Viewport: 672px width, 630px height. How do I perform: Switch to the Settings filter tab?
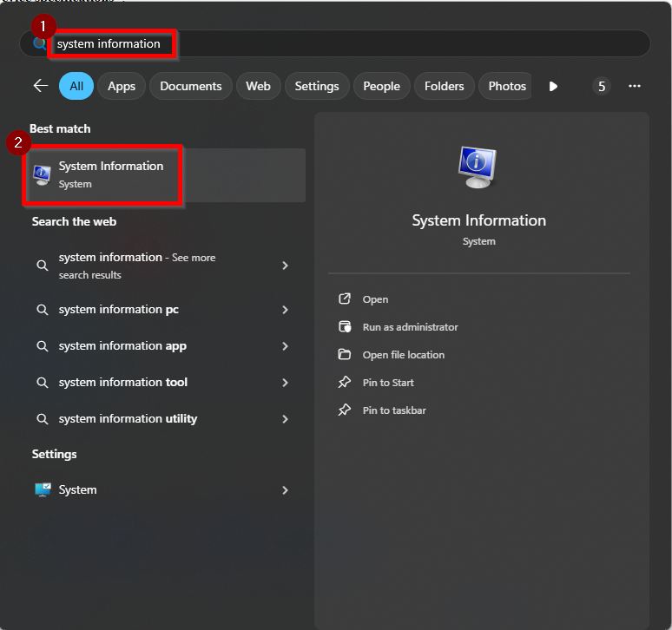(x=316, y=86)
